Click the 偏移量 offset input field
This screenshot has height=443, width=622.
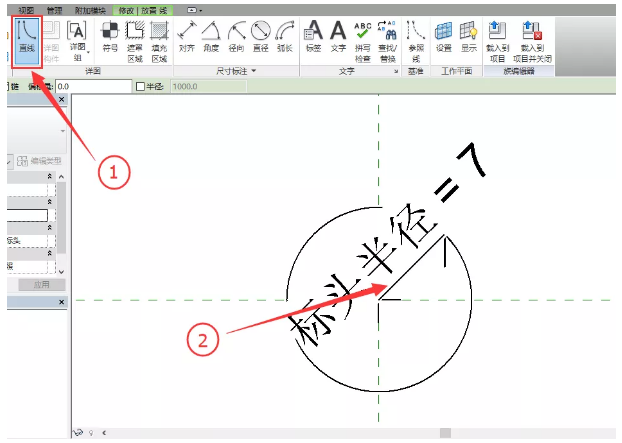point(94,86)
